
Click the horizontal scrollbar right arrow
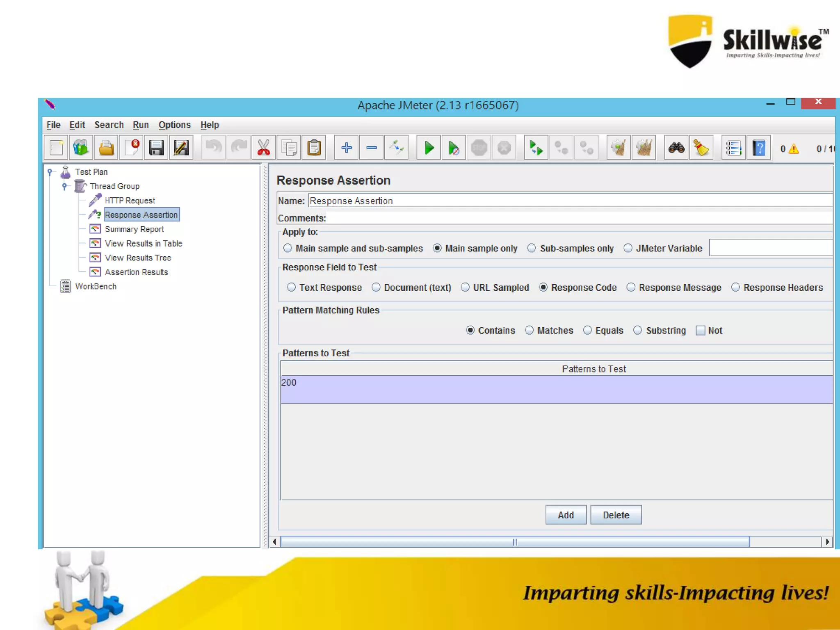pos(827,542)
